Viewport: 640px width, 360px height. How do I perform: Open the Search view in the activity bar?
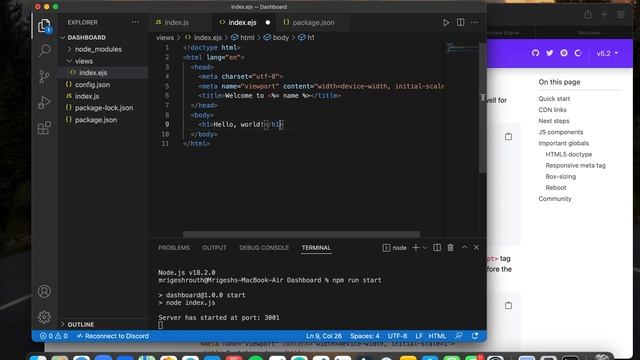click(x=44, y=51)
